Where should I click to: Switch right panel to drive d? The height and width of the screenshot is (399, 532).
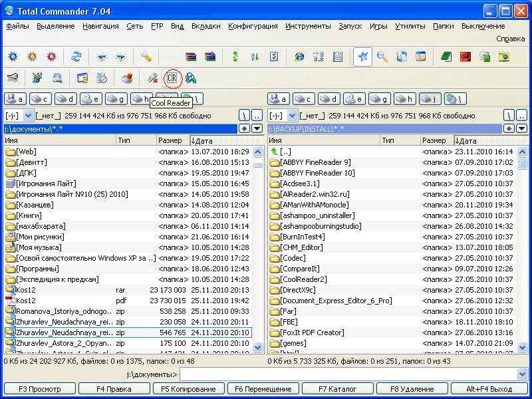pos(329,99)
